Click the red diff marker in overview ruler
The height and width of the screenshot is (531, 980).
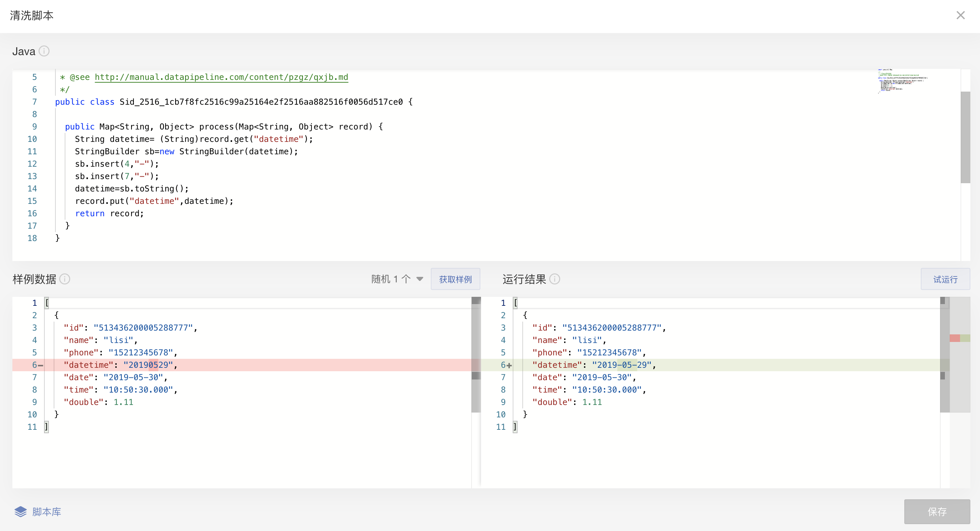click(955, 338)
